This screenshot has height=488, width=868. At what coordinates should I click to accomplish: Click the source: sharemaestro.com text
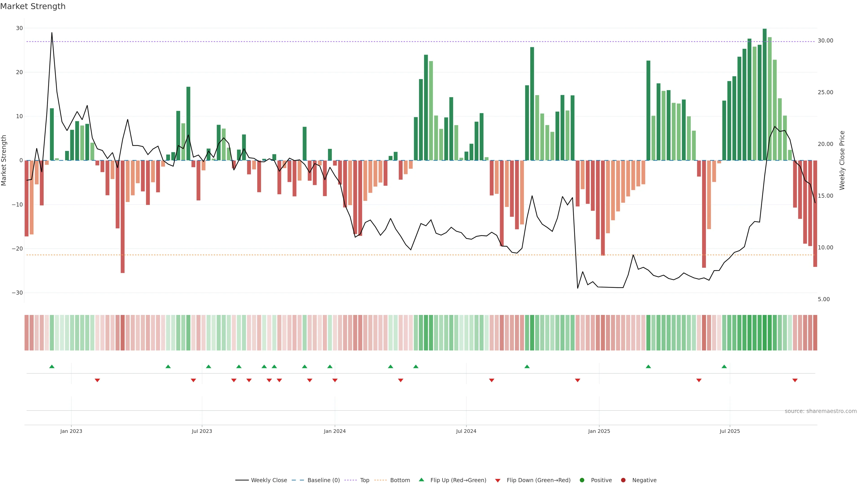pyautogui.click(x=821, y=411)
